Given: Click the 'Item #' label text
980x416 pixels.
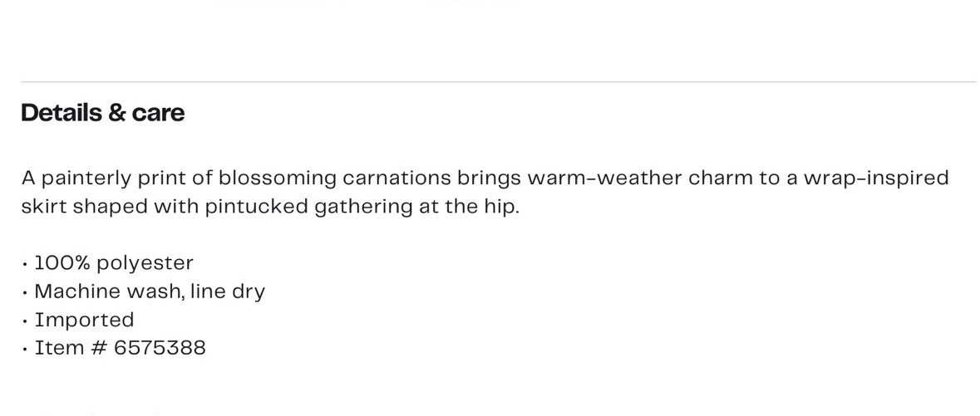Looking at the screenshot, I should pos(71,348).
